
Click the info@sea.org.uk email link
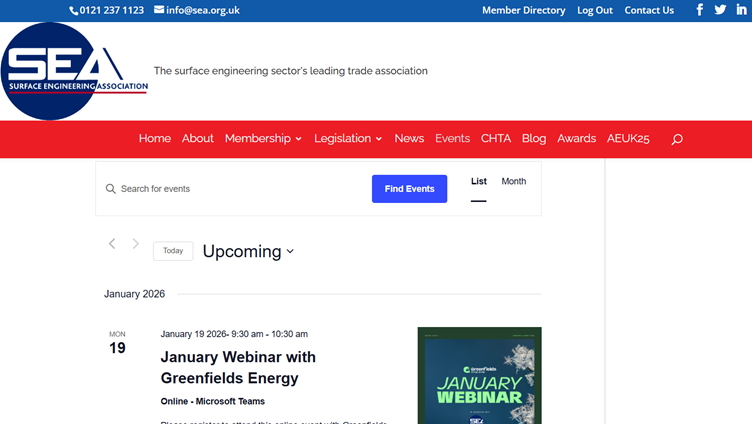[202, 10]
